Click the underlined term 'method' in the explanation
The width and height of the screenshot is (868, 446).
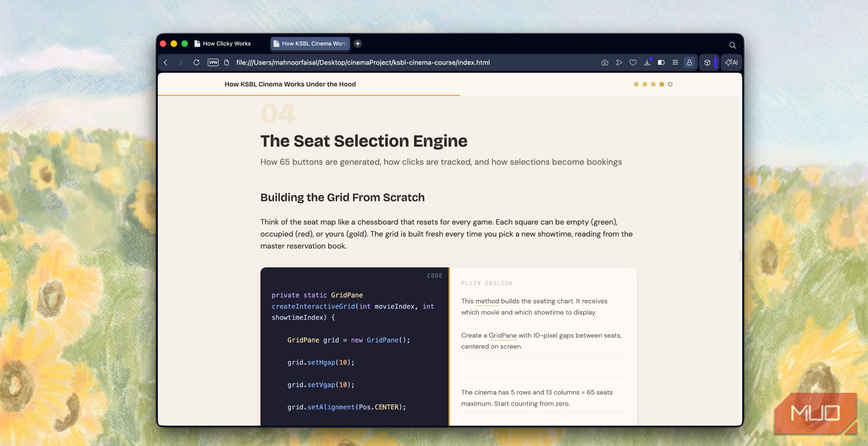tap(487, 301)
